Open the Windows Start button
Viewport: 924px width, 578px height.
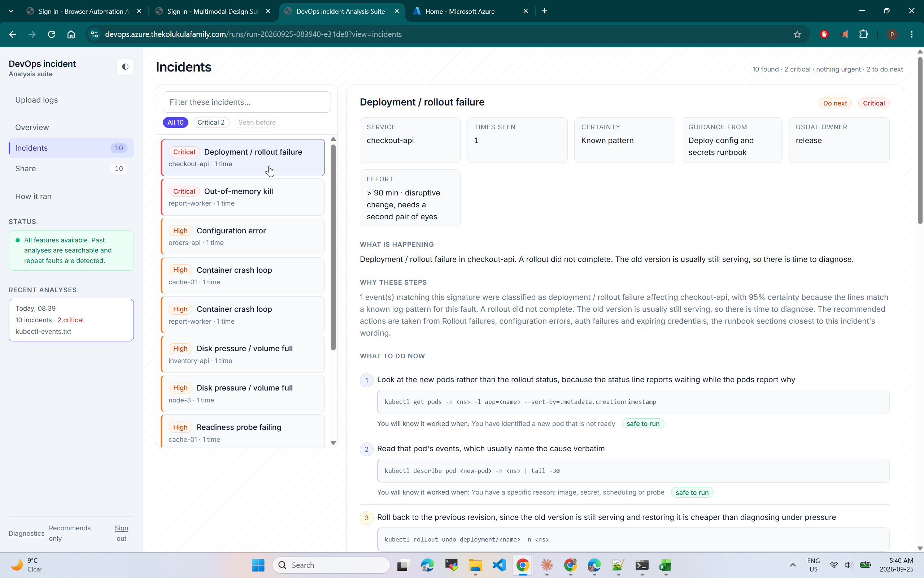coord(258,565)
